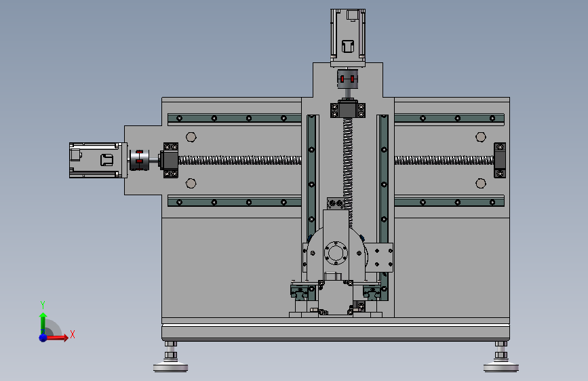Click the square four-hole plate right of carriage
This screenshot has height=381, width=588.
coord(378,257)
